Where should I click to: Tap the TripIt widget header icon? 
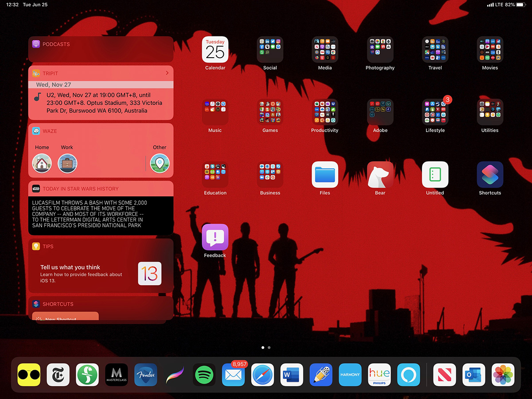click(x=36, y=74)
